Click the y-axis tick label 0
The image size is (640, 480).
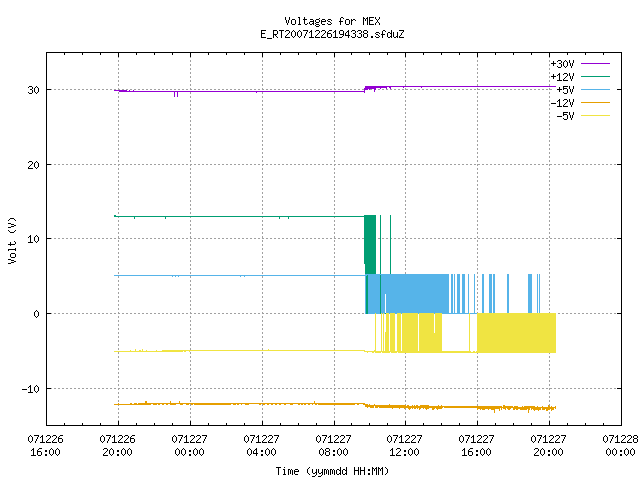tap(37, 314)
